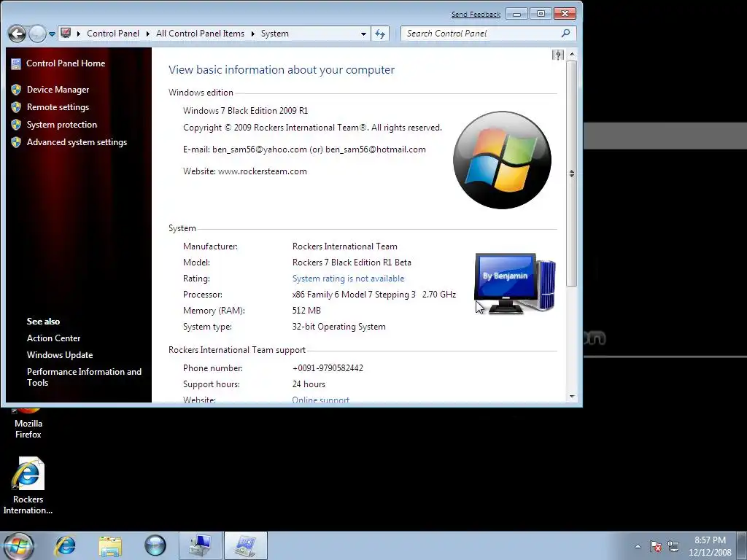Open Send Feedback link in title bar
Screen dimensions: 747x560
tap(476, 15)
